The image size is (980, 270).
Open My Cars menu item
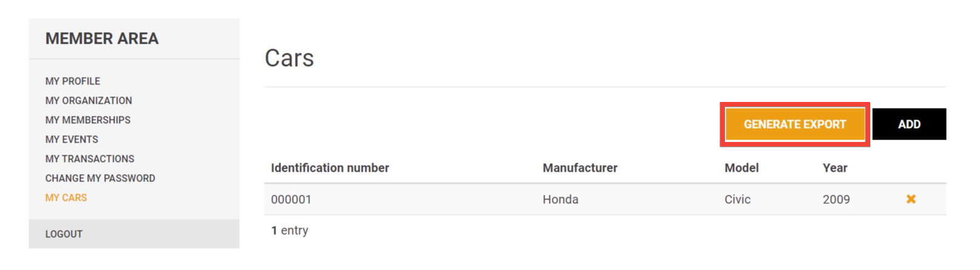66,198
